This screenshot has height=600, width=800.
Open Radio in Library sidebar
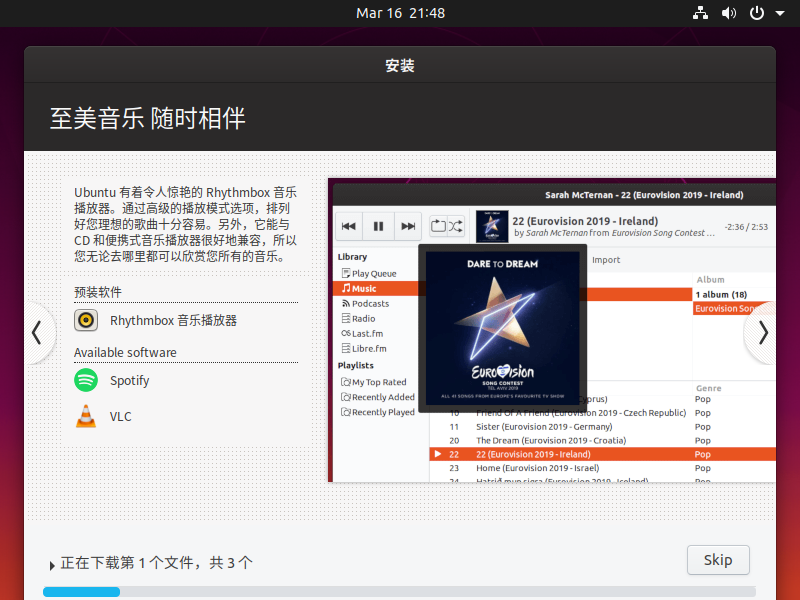pos(363,318)
